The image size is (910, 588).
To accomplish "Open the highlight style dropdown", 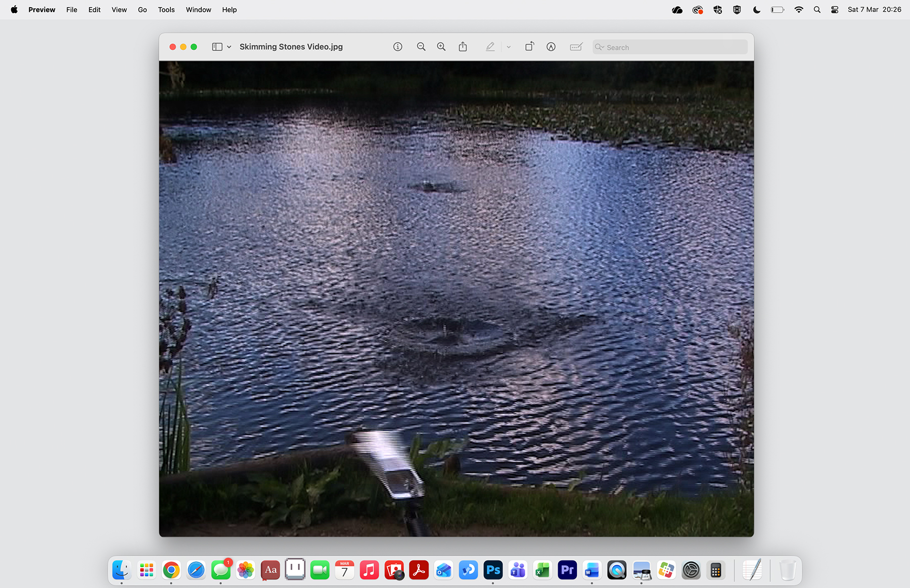I will coord(508,46).
